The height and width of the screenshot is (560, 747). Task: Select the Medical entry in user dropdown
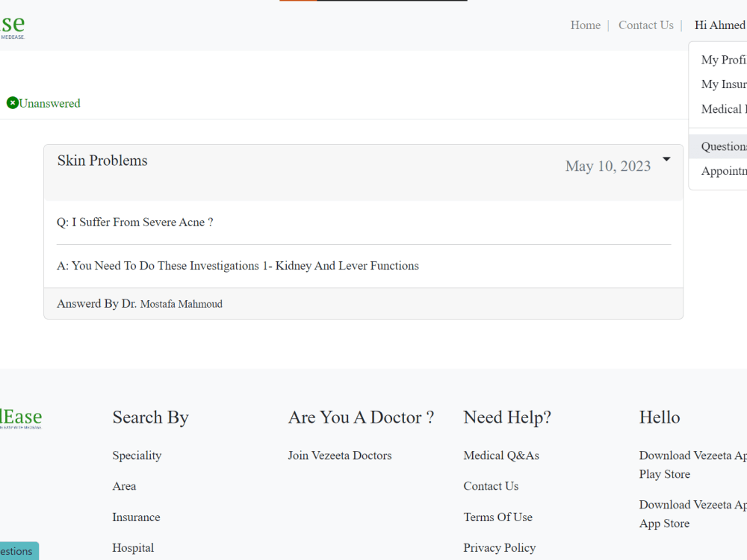point(724,109)
